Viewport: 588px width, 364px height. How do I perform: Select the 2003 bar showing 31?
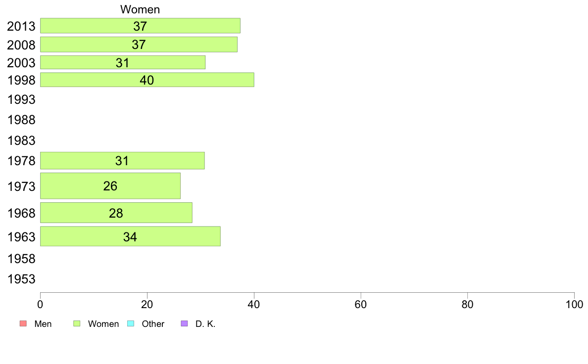[123, 63]
